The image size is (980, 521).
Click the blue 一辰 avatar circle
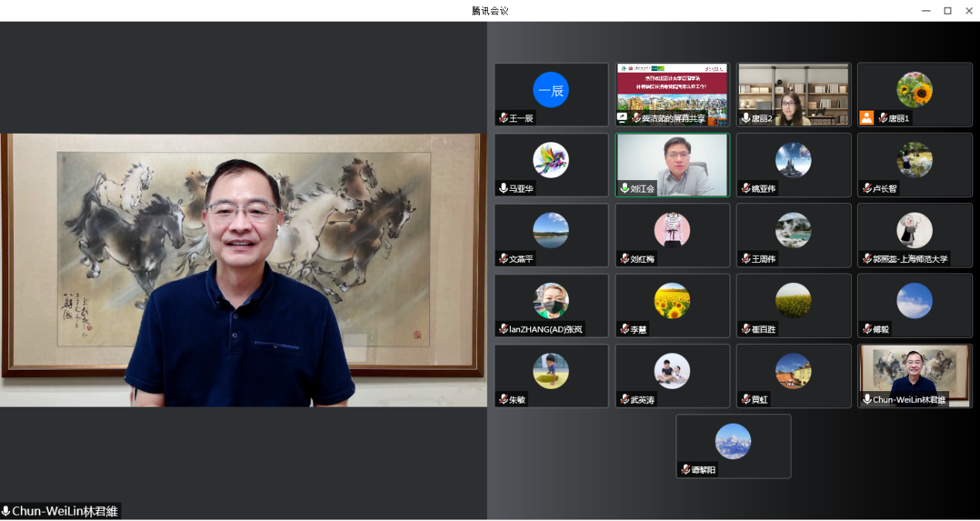click(x=550, y=90)
